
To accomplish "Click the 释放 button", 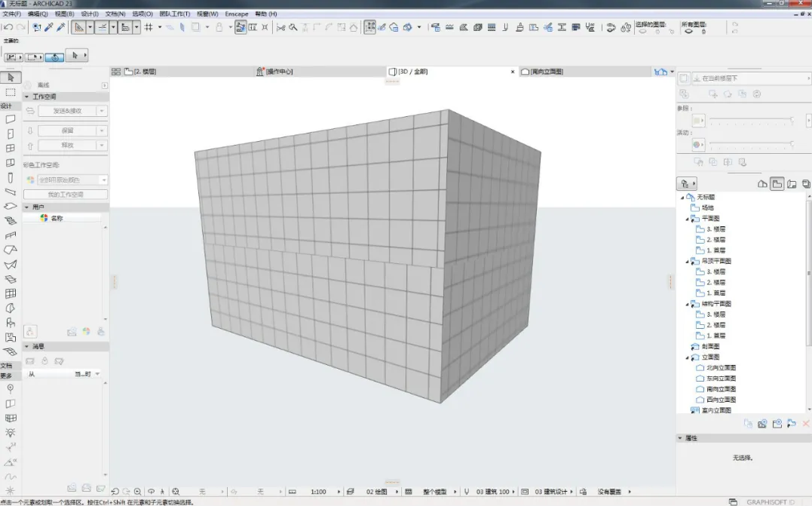I will point(67,145).
